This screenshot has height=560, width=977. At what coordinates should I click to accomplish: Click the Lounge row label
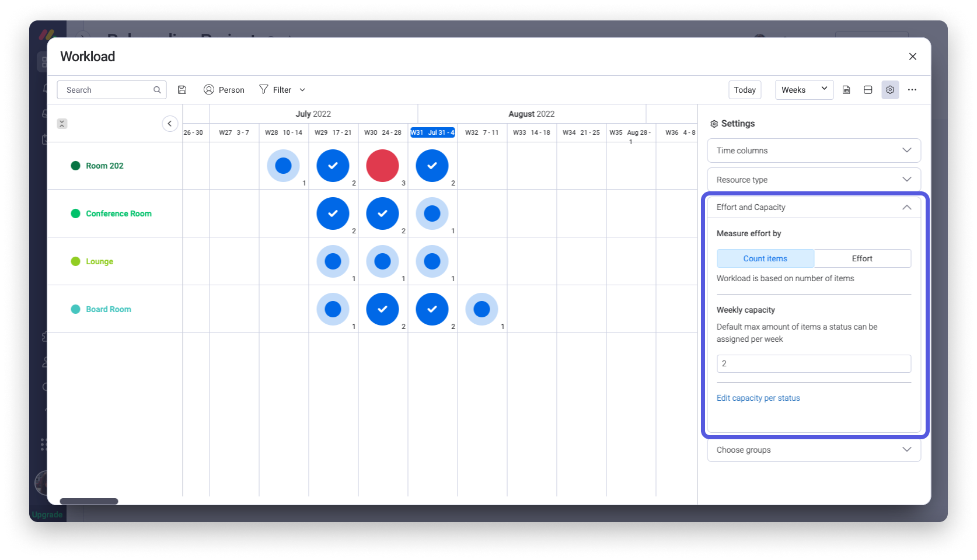pos(99,261)
